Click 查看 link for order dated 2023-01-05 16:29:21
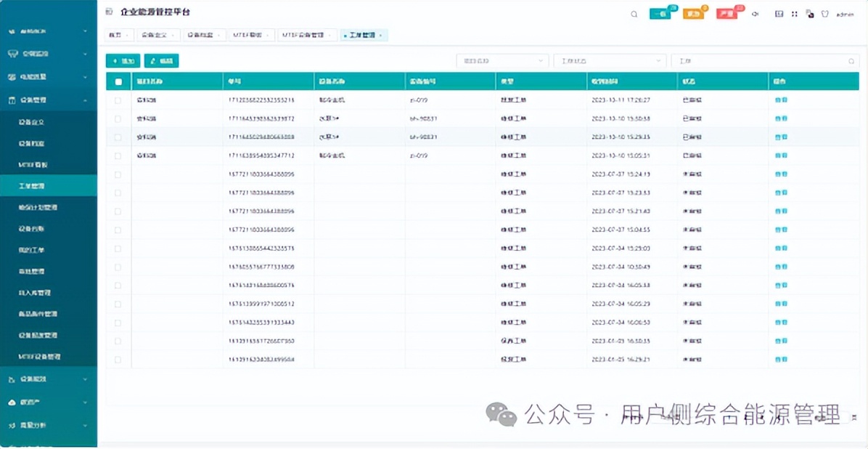Image resolution: width=868 pixels, height=449 pixels. tap(781, 359)
